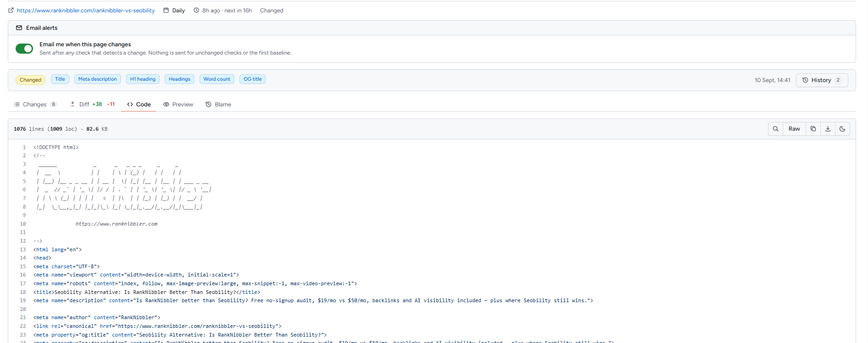
Task: Open the ranknibbler-vs-seobility URL link
Action: coord(86,11)
